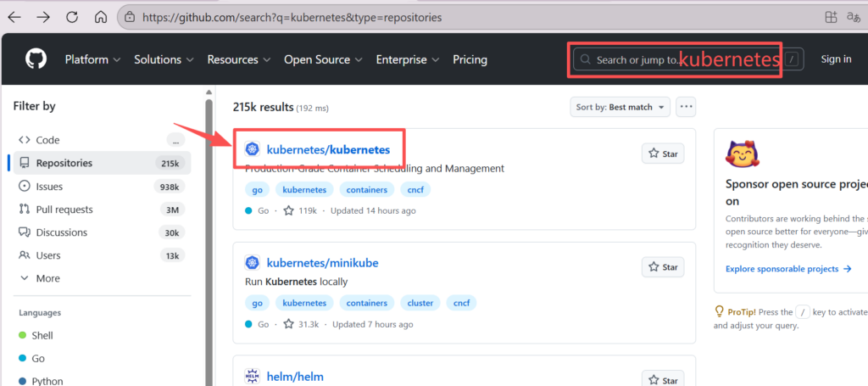Expand the Platform navigation menu
Screen dimensions: 868x386
[x=92, y=59]
